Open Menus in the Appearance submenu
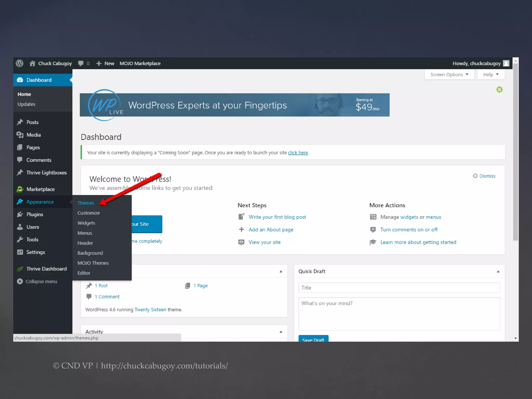Viewport: 532px width, 399px height. point(85,233)
